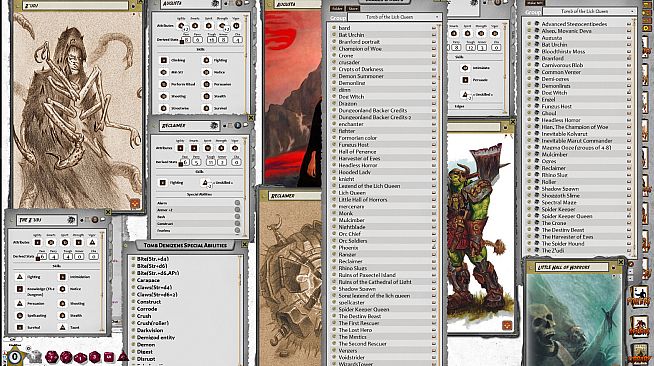The image size is (654, 366).
Task: Open Crush(roller) in Special Abilities list
Action: pos(153,323)
